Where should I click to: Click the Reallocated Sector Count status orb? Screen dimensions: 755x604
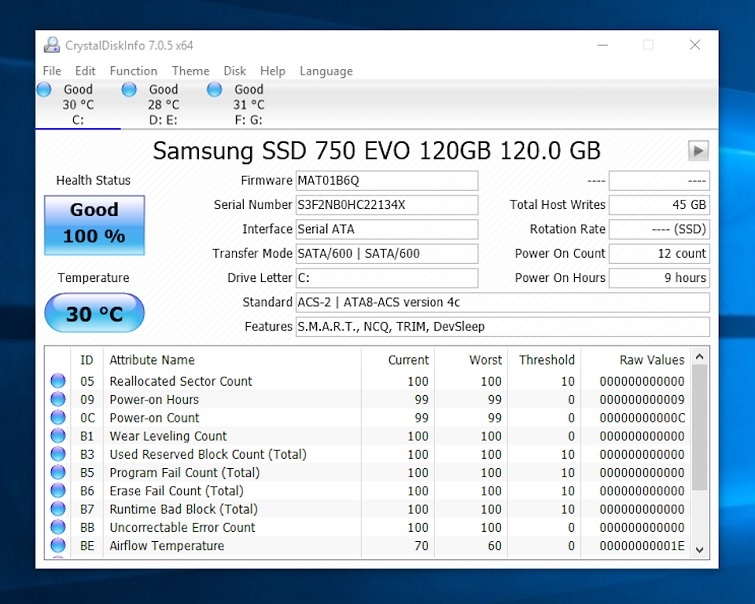click(58, 381)
